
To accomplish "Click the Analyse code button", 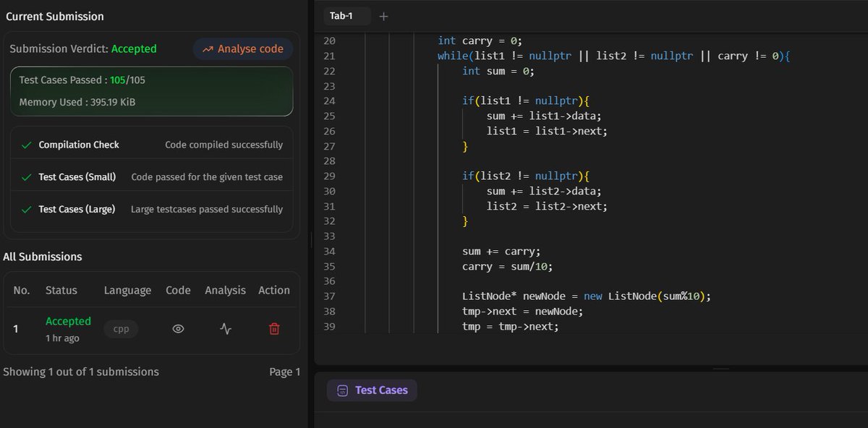I will coord(243,49).
